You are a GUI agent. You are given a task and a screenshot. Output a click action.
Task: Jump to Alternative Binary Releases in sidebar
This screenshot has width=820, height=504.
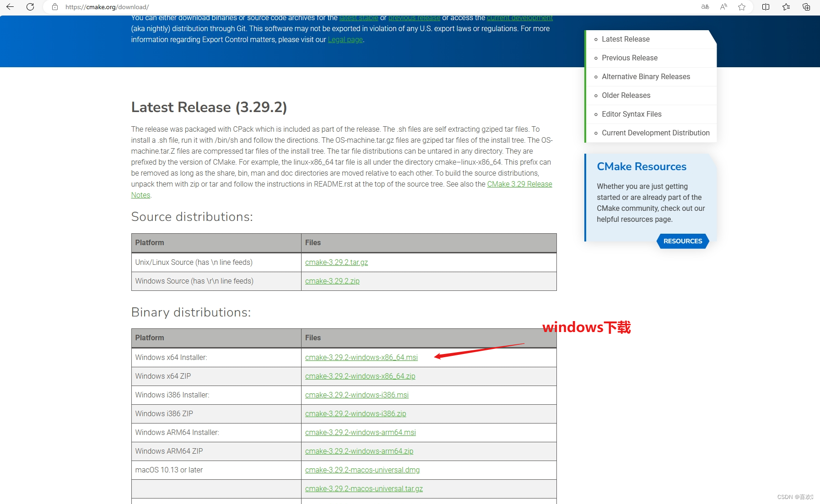(646, 77)
